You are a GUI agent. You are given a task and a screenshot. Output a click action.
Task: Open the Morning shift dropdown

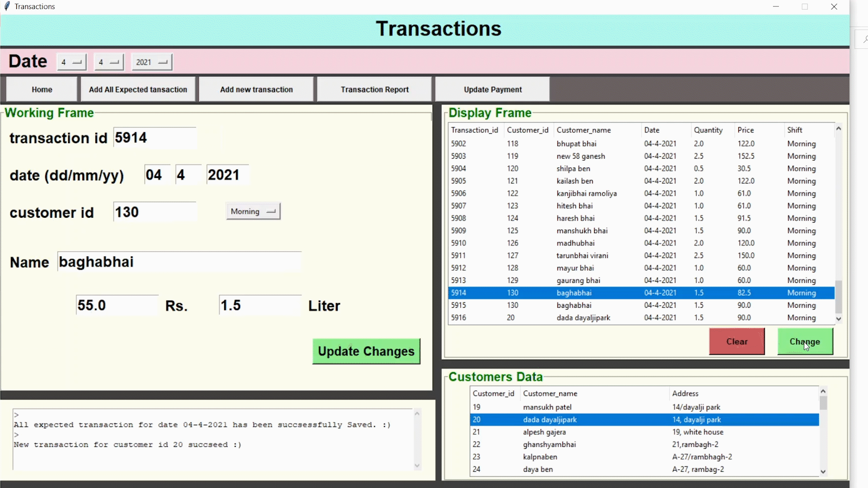(x=253, y=211)
